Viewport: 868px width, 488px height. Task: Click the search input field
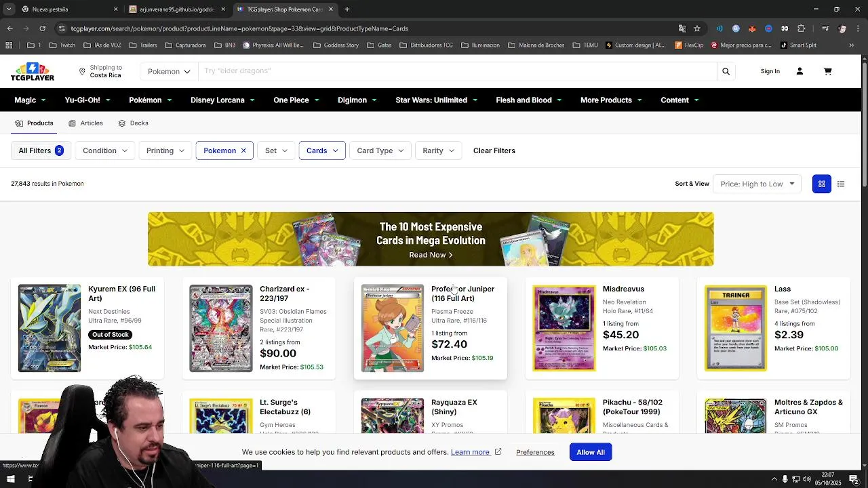458,71
